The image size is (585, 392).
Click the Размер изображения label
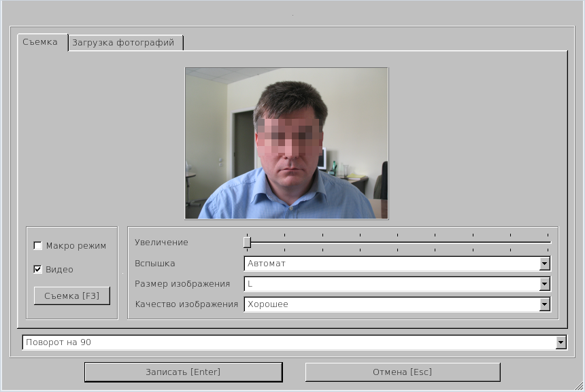click(x=182, y=284)
